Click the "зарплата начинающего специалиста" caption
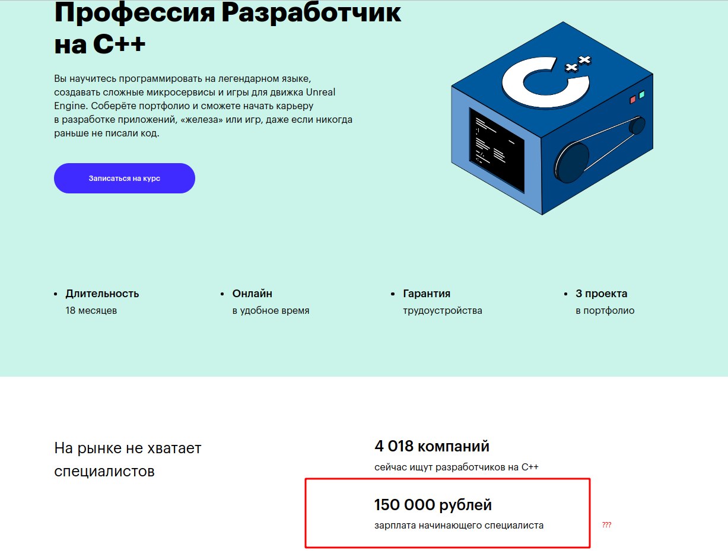 [x=459, y=525]
